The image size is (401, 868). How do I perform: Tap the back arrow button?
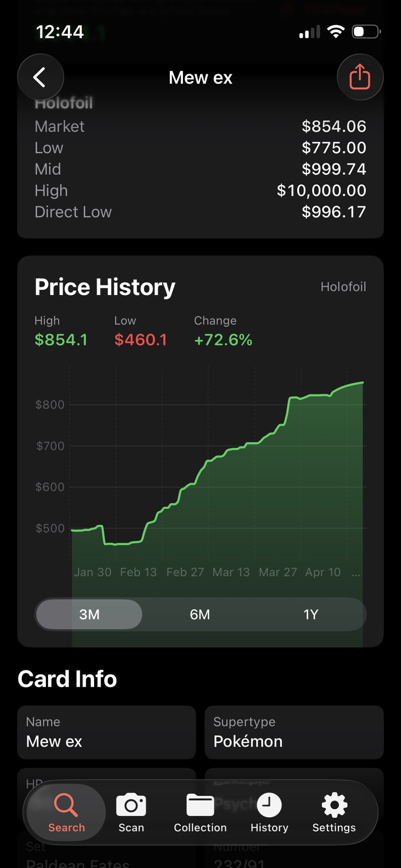[41, 77]
